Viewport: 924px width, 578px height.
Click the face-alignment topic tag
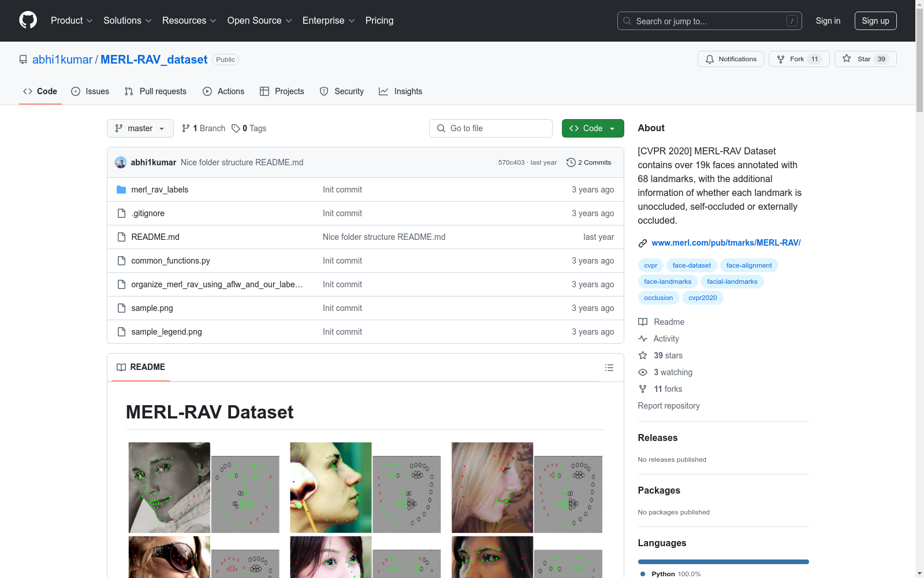[749, 265]
